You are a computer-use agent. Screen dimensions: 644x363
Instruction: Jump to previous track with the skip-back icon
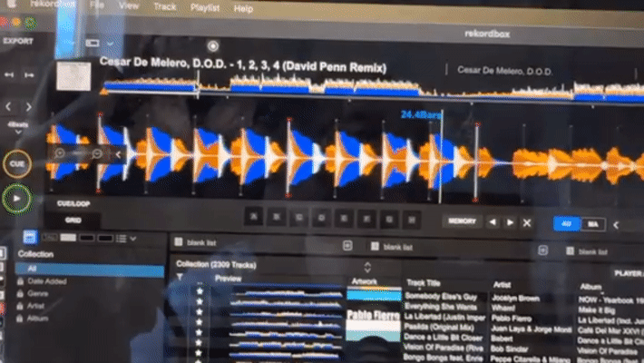pos(9,74)
